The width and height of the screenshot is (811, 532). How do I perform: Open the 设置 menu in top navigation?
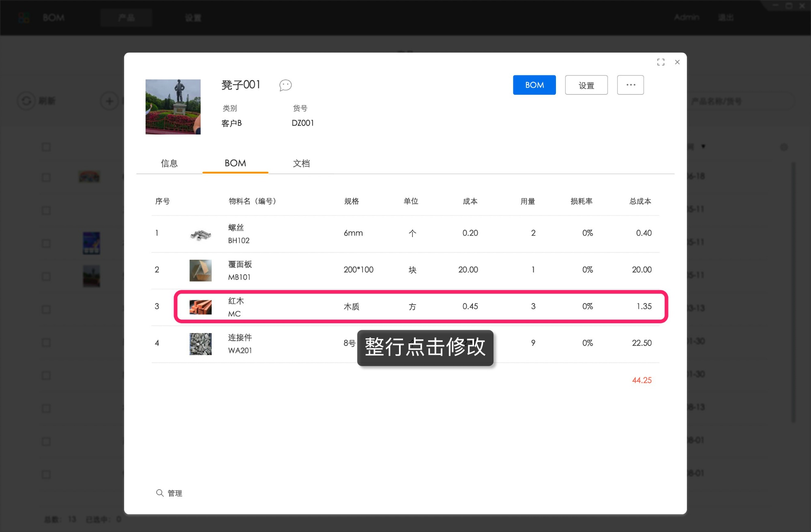pyautogui.click(x=193, y=18)
